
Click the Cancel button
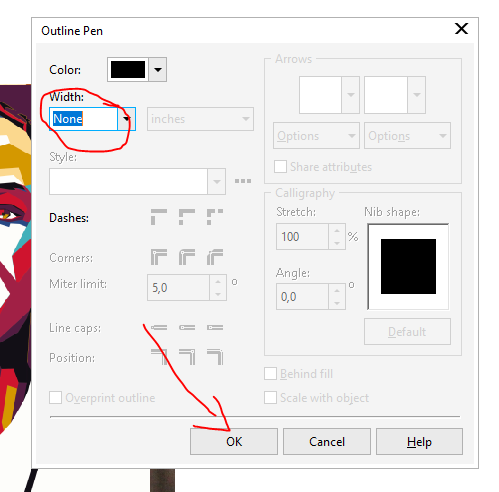click(x=327, y=442)
